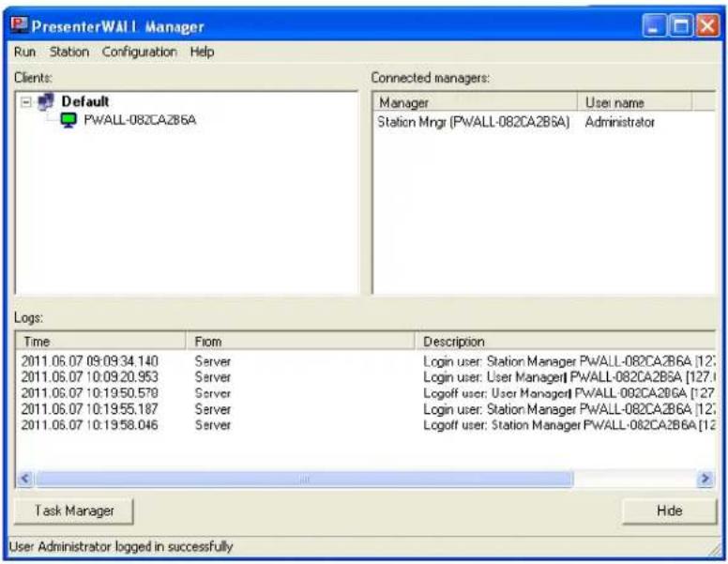Viewport: 728px width, 564px height.
Task: Open the Run menu
Action: coord(24,52)
